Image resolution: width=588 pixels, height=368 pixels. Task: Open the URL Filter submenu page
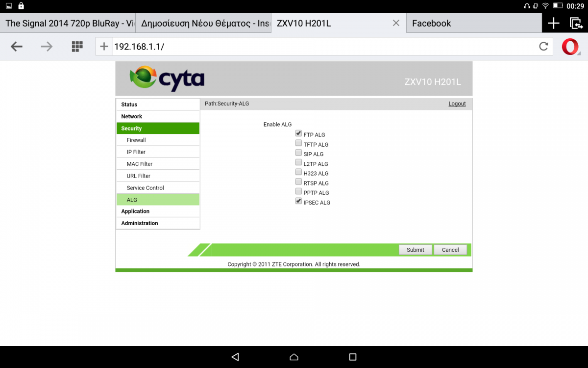tap(158, 176)
